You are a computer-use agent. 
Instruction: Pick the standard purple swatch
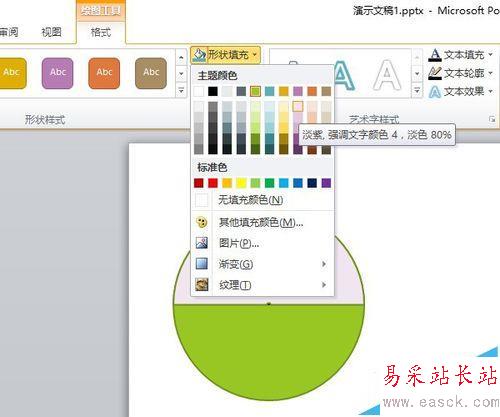326,183
